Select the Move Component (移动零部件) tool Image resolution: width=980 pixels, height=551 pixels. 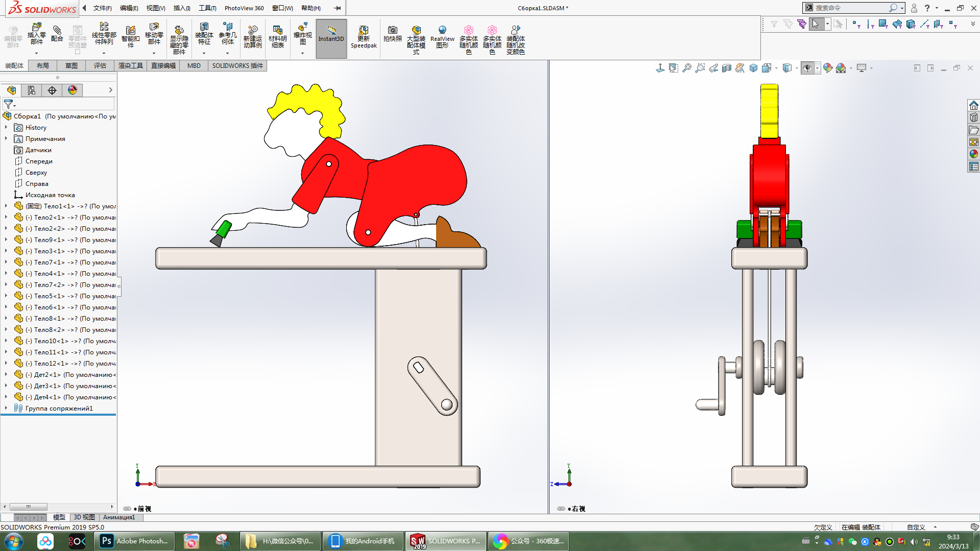pyautogui.click(x=154, y=34)
